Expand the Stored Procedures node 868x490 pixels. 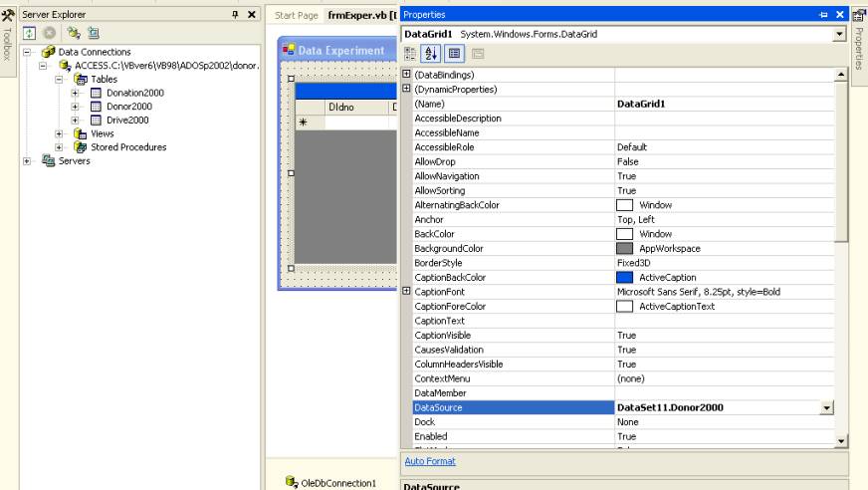click(59, 147)
